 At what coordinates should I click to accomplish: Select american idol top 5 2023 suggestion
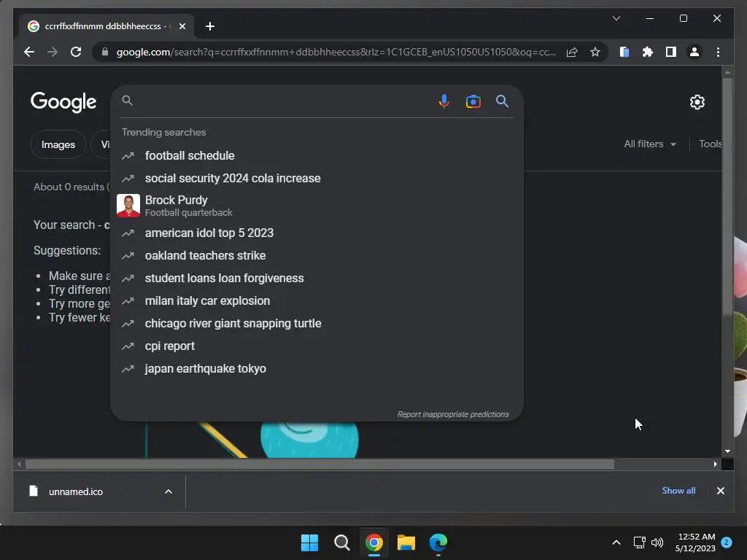[317, 233]
